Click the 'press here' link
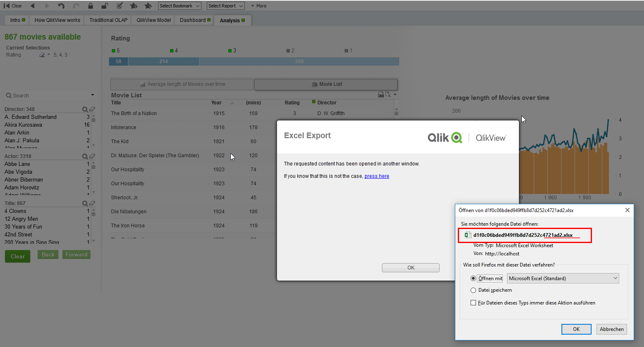The image size is (644, 347). point(377,176)
